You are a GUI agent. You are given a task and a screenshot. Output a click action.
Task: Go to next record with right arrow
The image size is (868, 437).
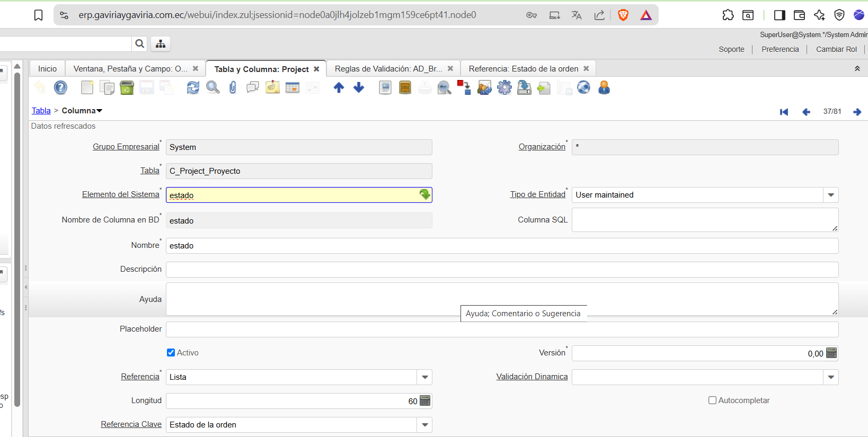[x=857, y=112]
